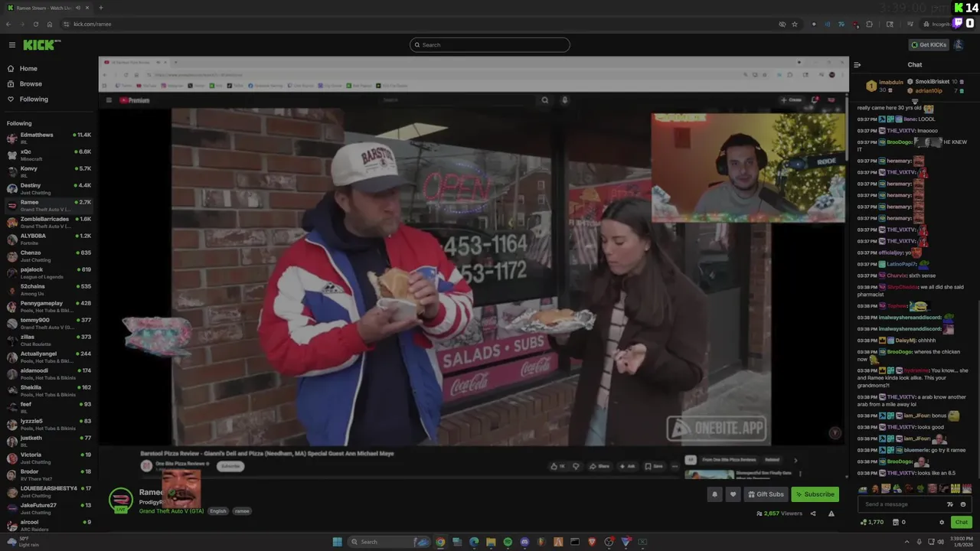Viewport: 980px width, 551px height.
Task: Open a new browser tab
Action: tap(100, 8)
